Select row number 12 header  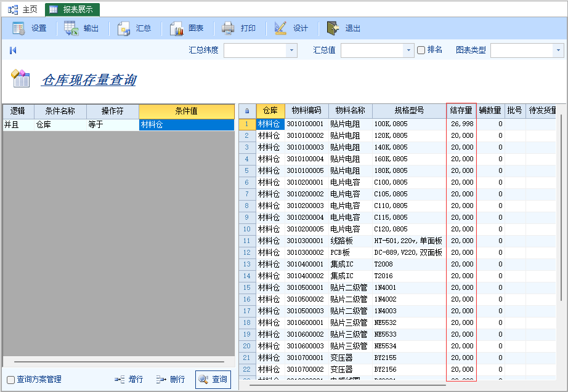coord(247,253)
